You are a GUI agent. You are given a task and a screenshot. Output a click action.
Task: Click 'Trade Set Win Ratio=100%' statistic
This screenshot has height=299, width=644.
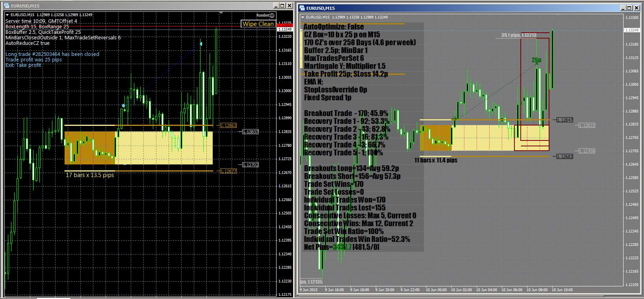pyautogui.click(x=343, y=231)
